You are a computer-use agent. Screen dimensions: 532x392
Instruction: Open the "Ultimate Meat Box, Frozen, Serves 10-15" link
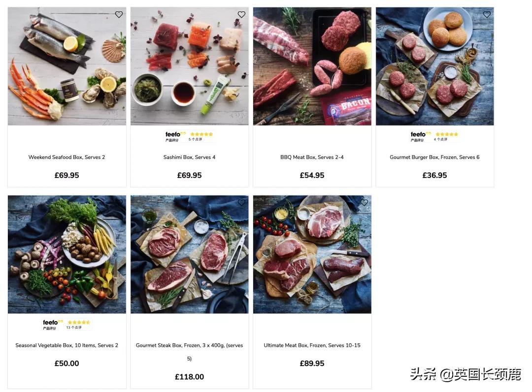[x=312, y=345]
